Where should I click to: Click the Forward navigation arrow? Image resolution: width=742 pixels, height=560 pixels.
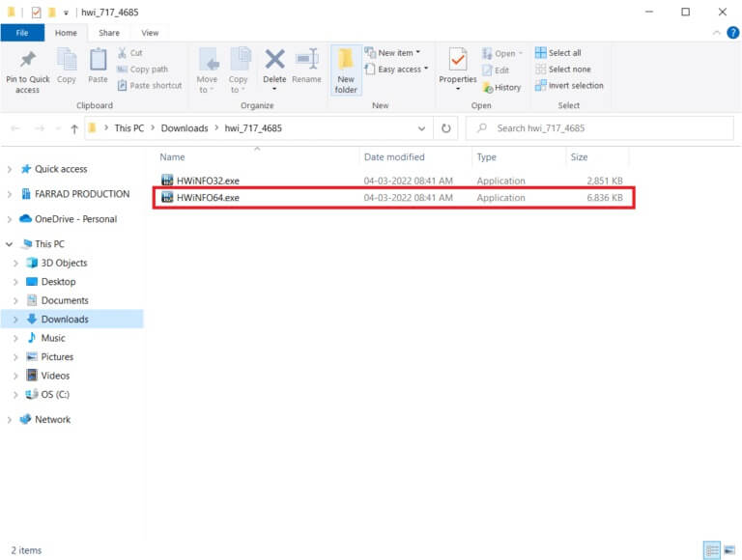[x=40, y=128]
